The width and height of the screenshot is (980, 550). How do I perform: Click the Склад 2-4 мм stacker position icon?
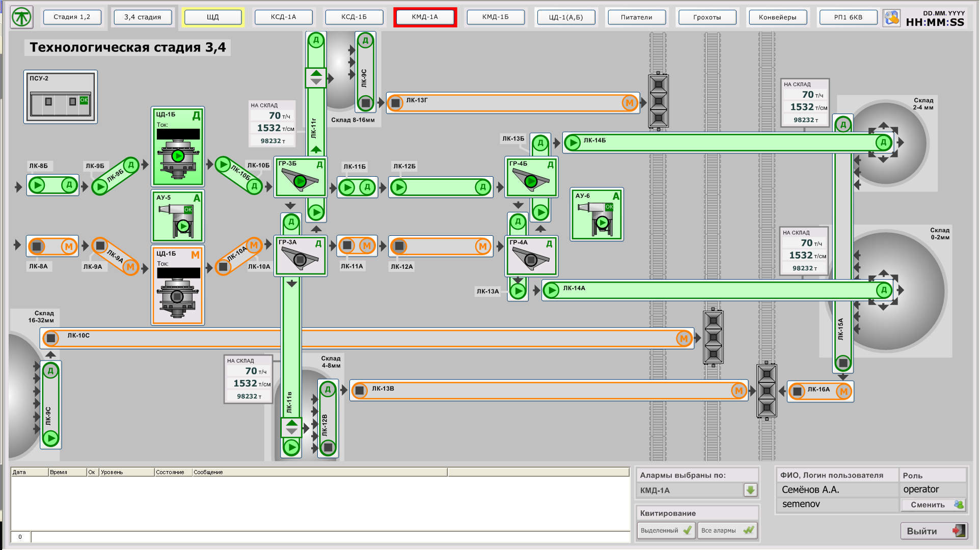pos(884,143)
